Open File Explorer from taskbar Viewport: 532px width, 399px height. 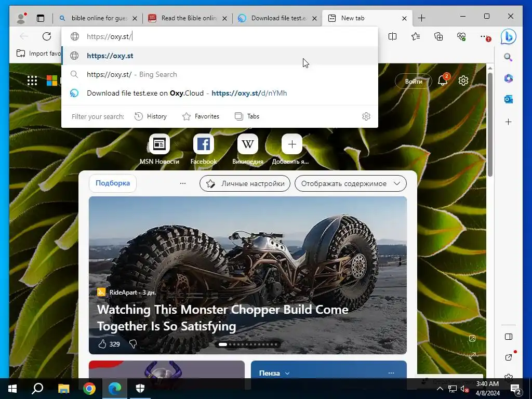[x=63, y=389]
